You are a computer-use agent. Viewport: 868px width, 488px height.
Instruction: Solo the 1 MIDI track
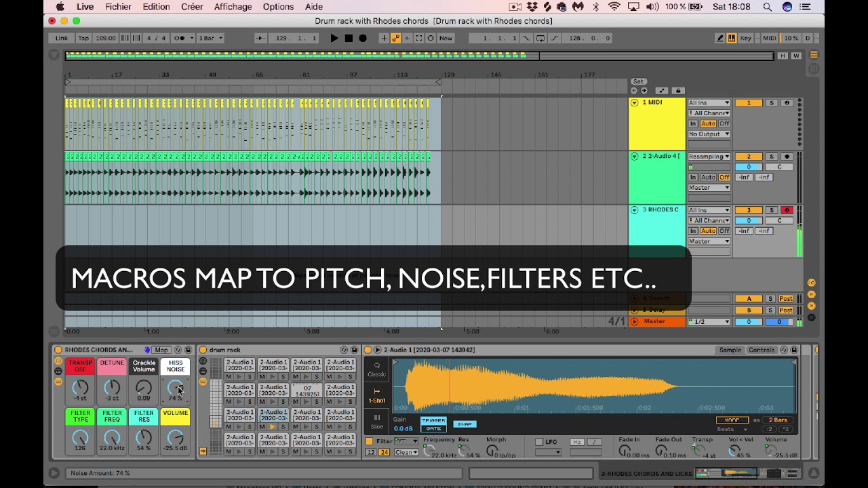pyautogui.click(x=771, y=103)
